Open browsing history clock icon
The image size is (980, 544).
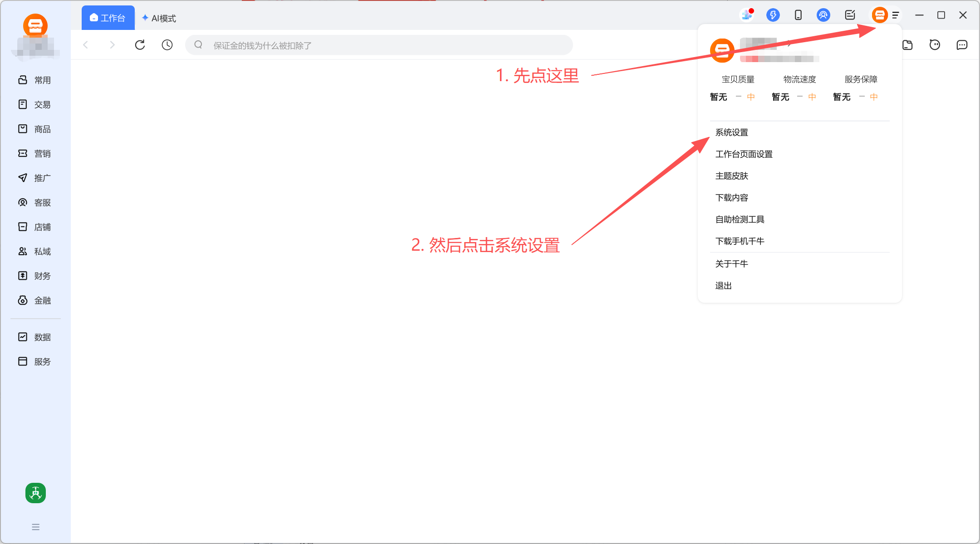coord(167,45)
